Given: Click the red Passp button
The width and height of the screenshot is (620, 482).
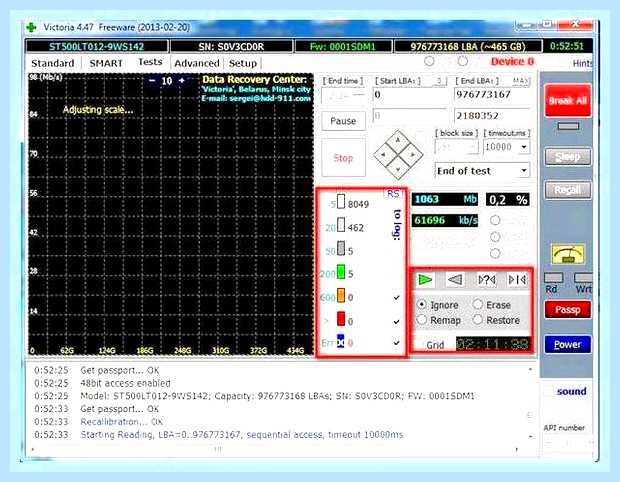Looking at the screenshot, I should [568, 309].
